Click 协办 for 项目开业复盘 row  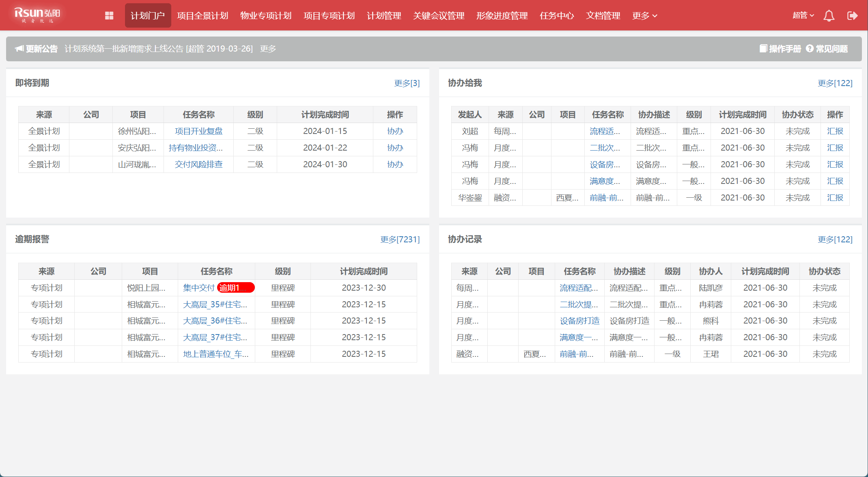pos(395,131)
